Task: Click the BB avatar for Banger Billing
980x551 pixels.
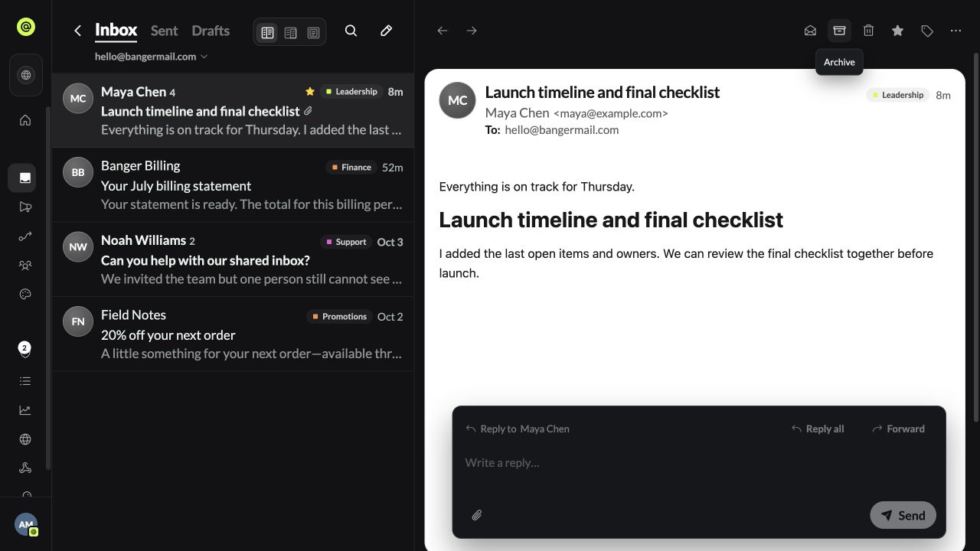Action: (78, 173)
